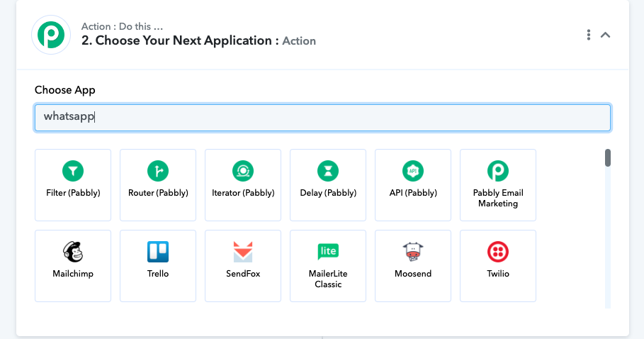Click the "Trello" label text
The width and height of the screenshot is (644, 339).
coord(158,274)
